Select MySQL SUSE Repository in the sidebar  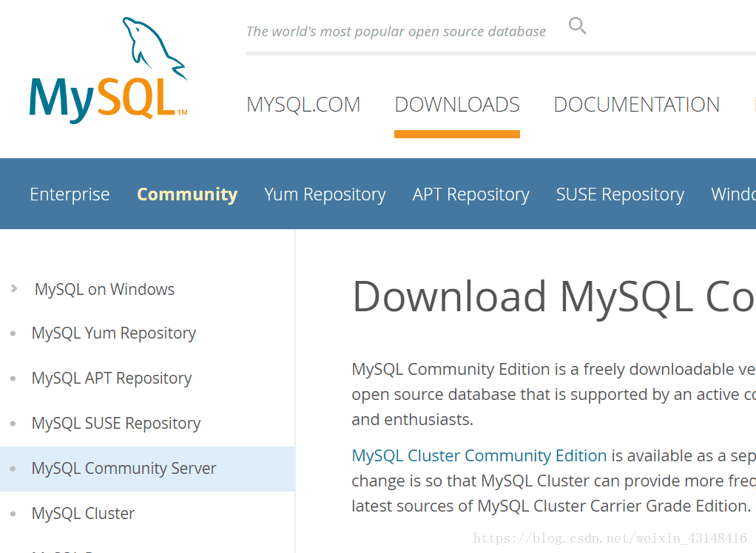(115, 423)
